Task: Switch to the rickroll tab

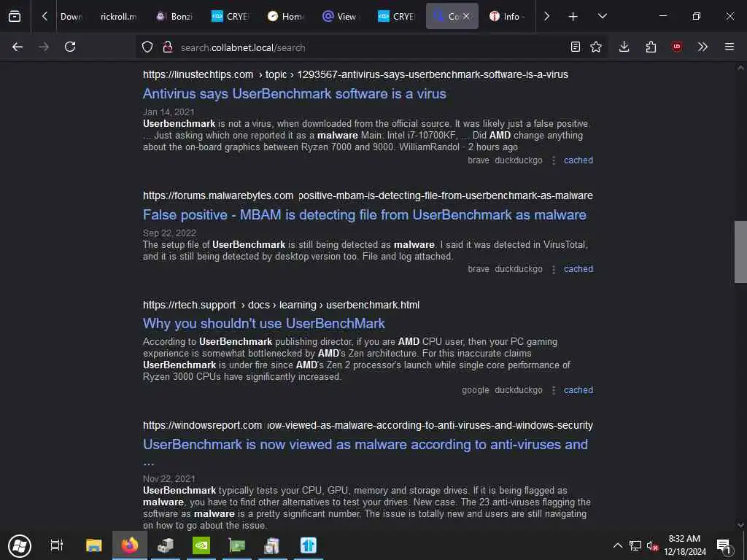Action: click(x=118, y=16)
